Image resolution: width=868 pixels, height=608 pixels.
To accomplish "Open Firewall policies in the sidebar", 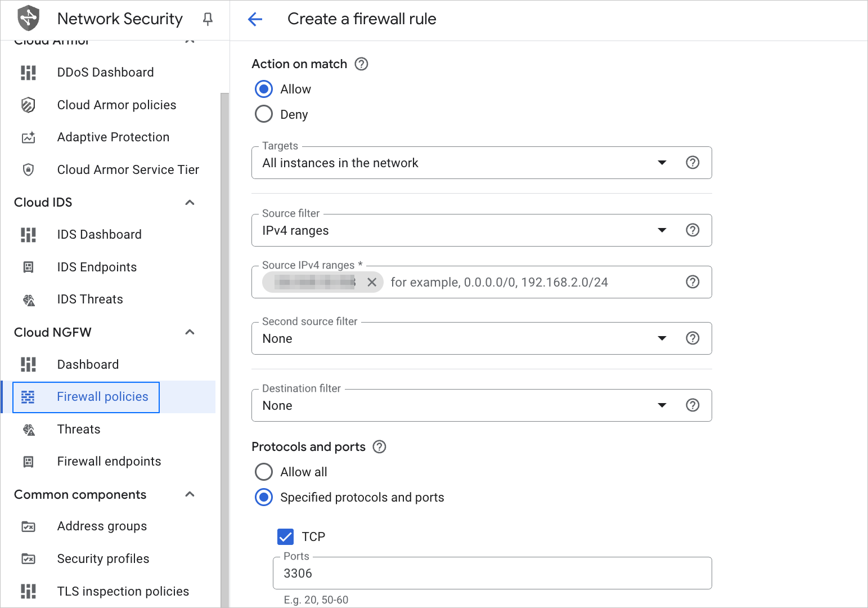I will pyautogui.click(x=102, y=397).
